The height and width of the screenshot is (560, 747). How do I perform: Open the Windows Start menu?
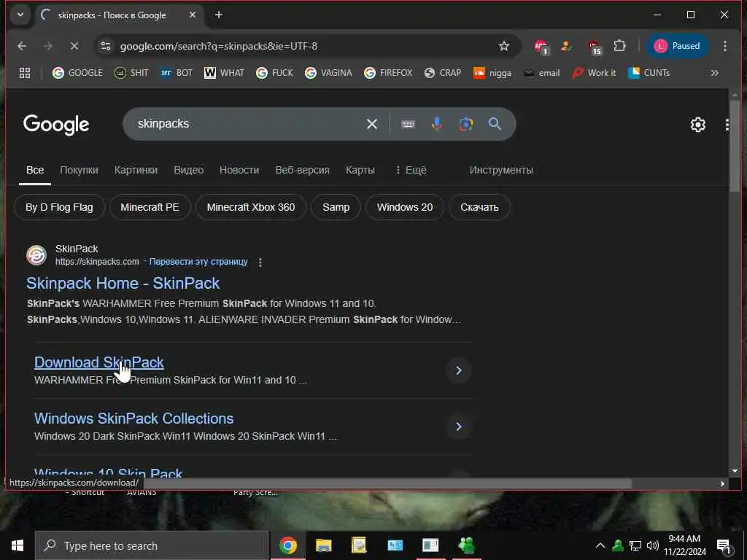coord(18,545)
